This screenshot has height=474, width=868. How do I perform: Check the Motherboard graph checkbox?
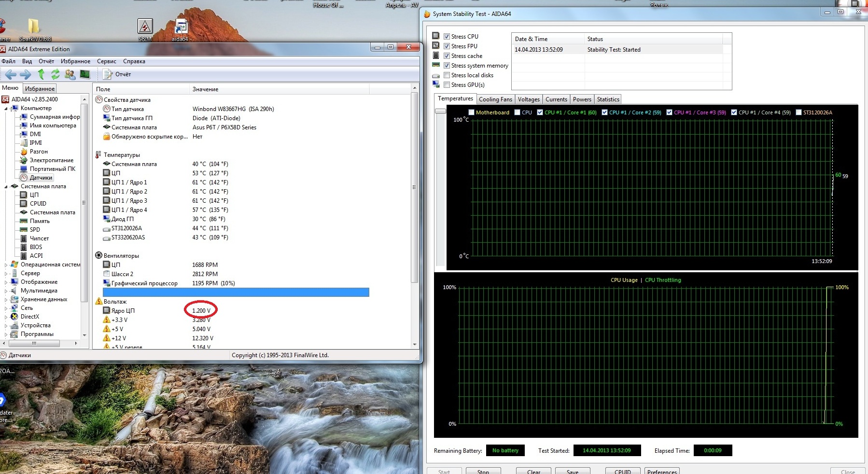471,112
